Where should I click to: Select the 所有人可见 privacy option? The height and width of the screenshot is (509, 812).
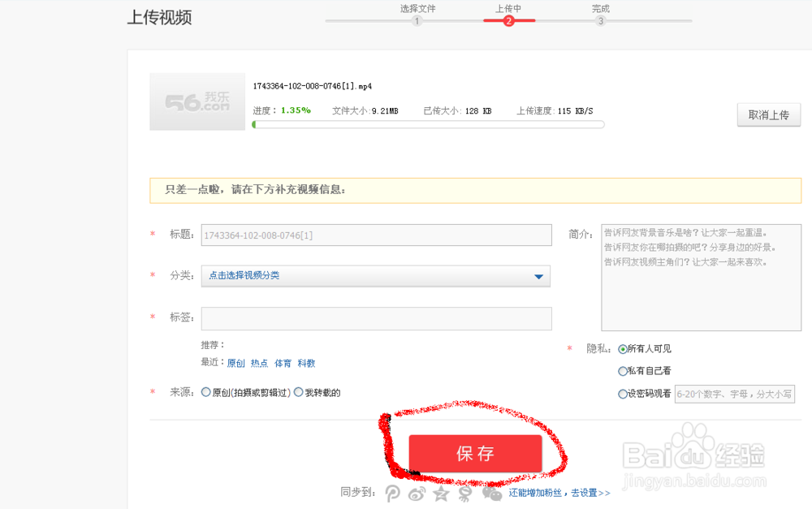pyautogui.click(x=623, y=350)
